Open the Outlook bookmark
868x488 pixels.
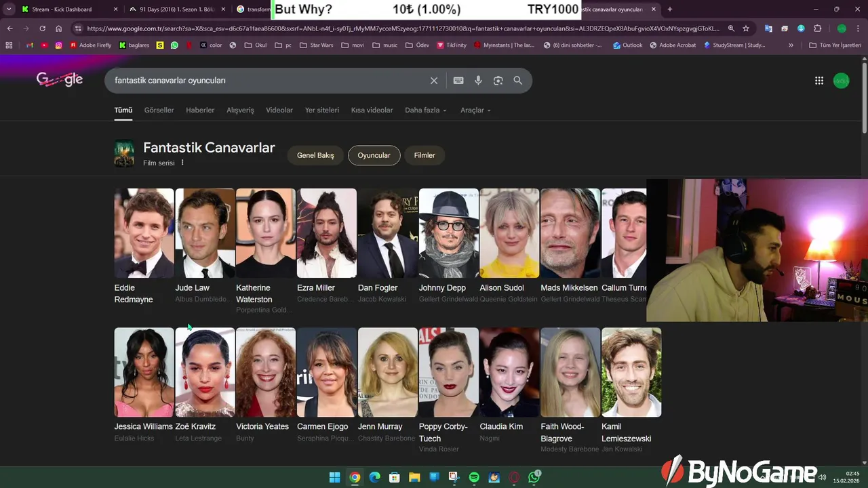pyautogui.click(x=627, y=45)
